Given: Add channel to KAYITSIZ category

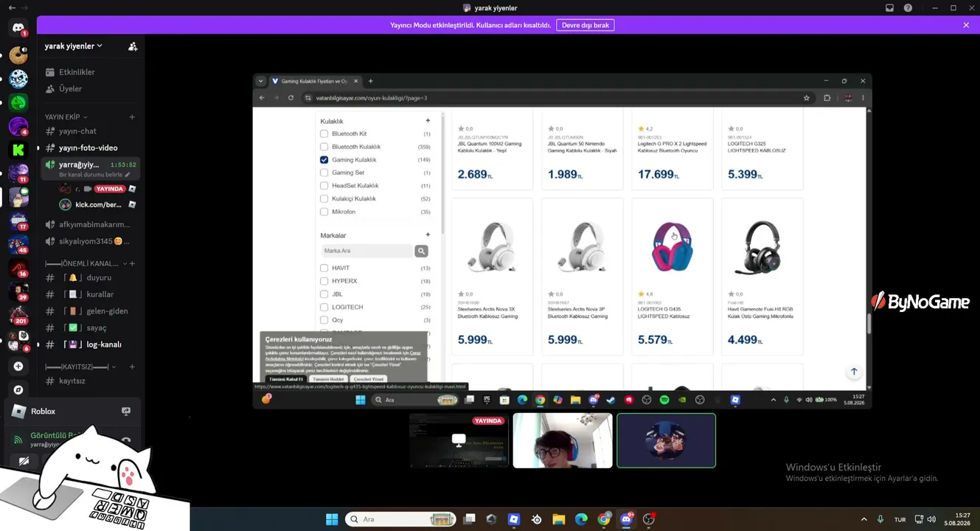Looking at the screenshot, I should [x=132, y=367].
